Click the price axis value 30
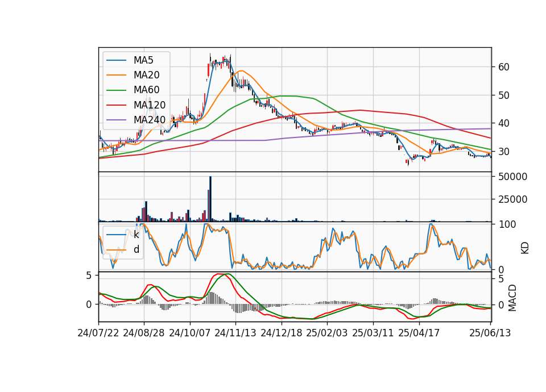 504,152
